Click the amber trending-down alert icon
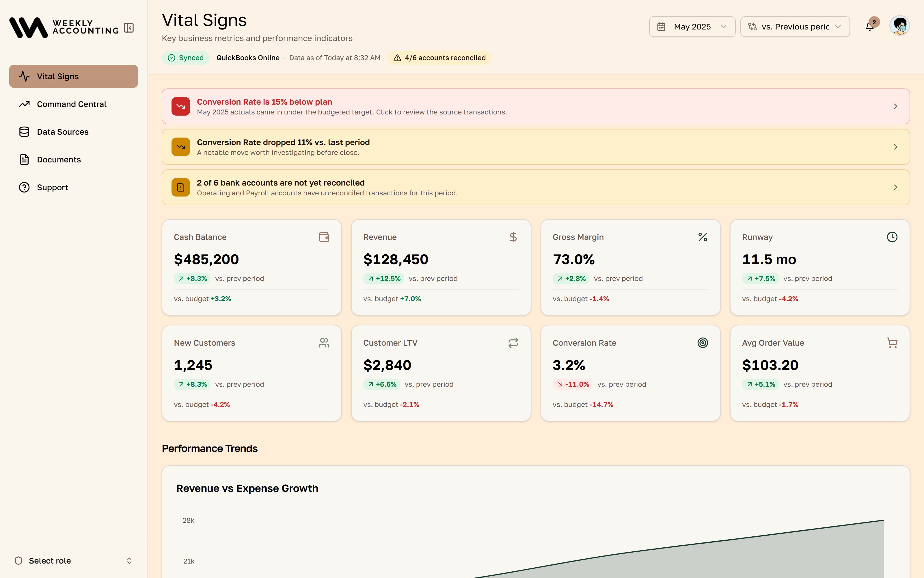Image resolution: width=924 pixels, height=578 pixels. [x=180, y=147]
